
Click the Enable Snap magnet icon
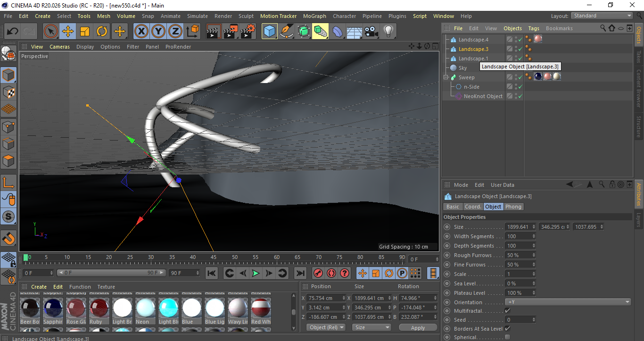[x=8, y=239]
